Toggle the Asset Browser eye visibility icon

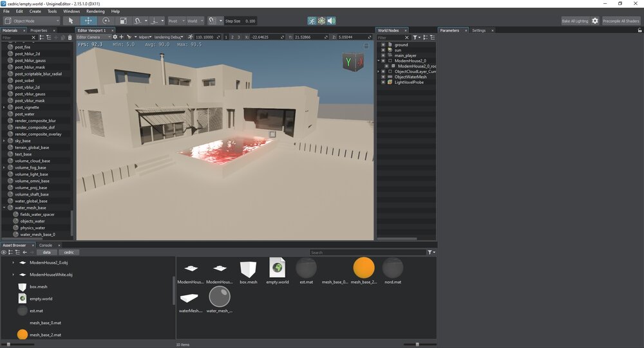click(4, 252)
